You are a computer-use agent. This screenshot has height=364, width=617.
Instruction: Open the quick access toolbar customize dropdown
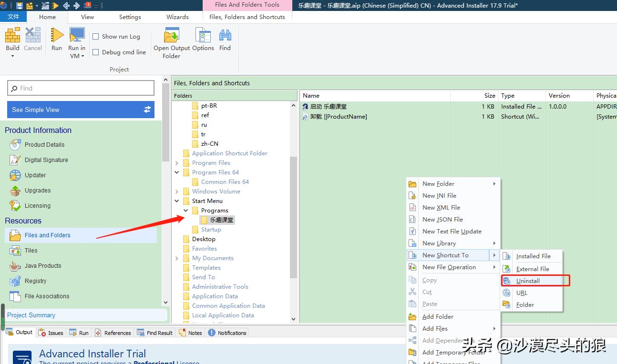point(96,6)
